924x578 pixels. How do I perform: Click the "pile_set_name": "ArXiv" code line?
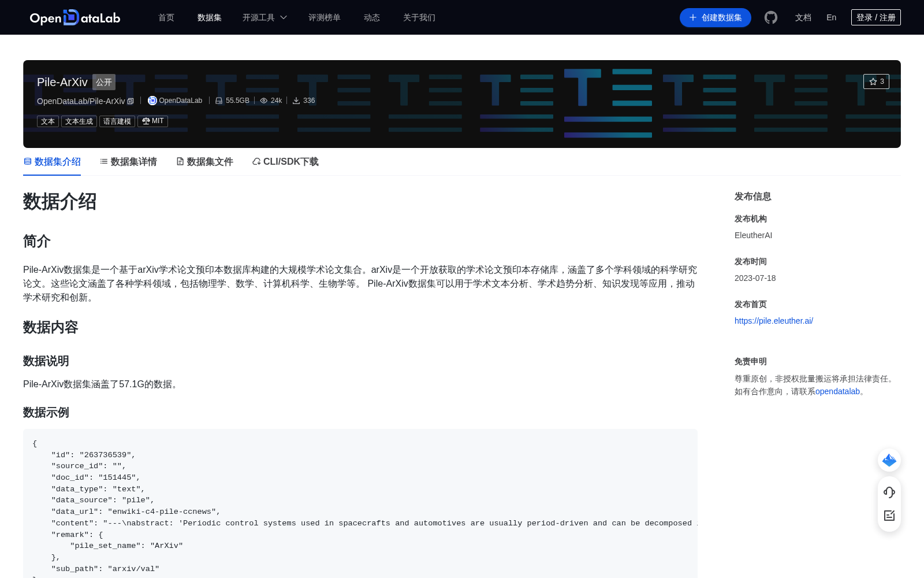(x=126, y=546)
